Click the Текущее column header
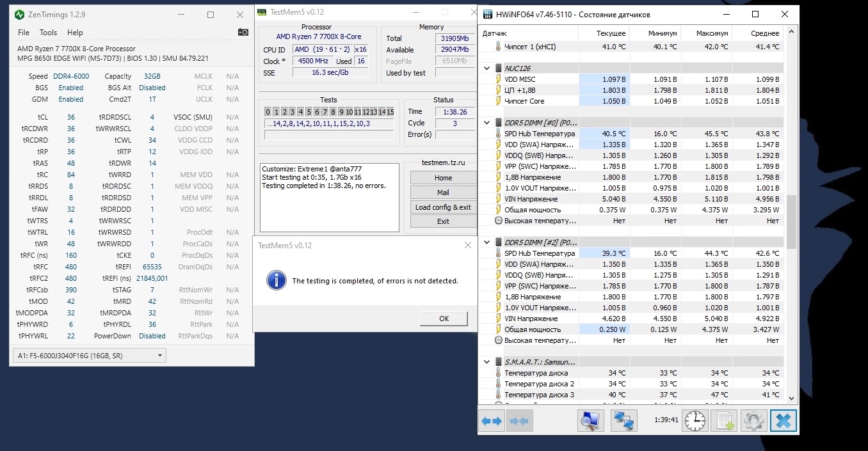 pos(604,33)
